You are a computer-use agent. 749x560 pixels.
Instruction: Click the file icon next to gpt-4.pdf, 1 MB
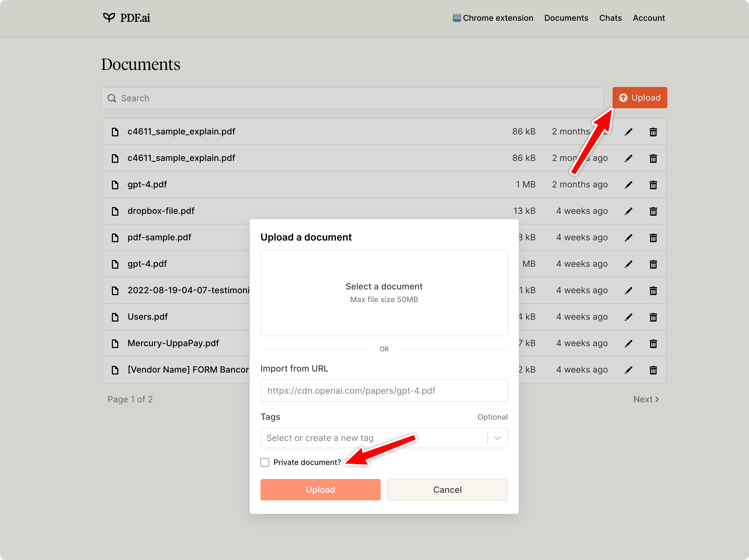point(115,185)
